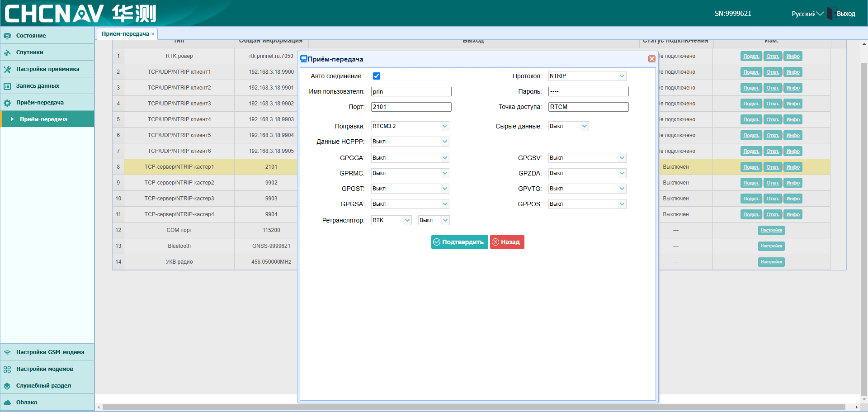The image size is (868, 412).
Task: Click the Подтвердить button
Action: coord(459,242)
